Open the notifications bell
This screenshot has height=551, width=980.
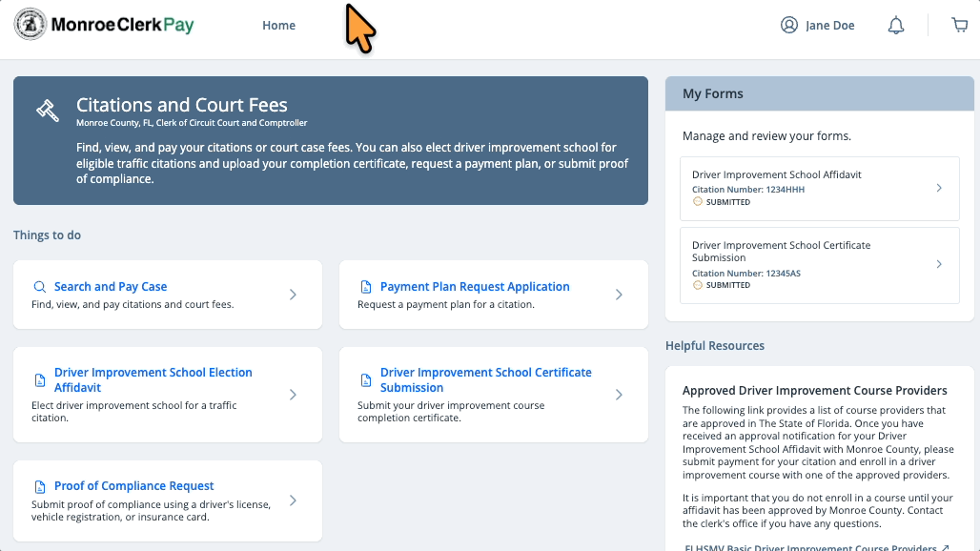pyautogui.click(x=895, y=26)
